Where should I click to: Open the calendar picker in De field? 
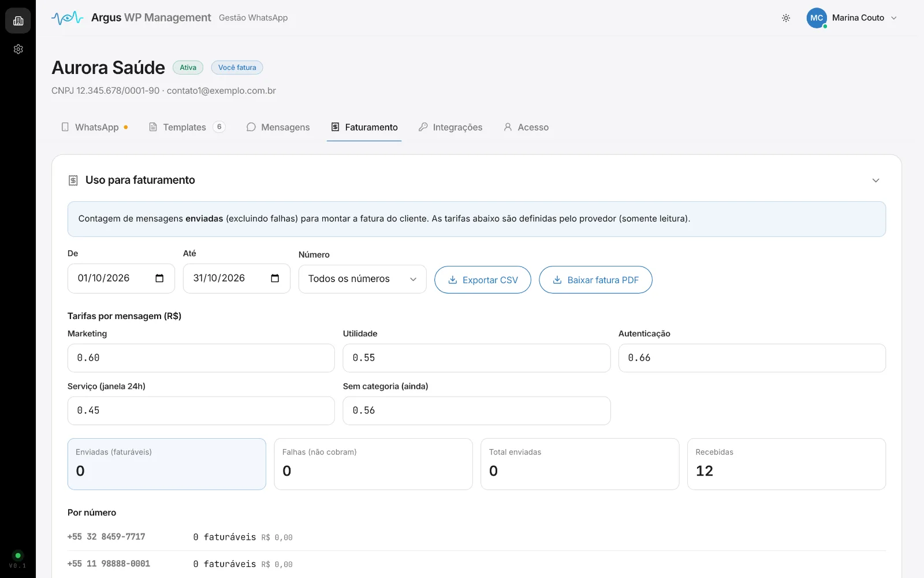coord(159,279)
